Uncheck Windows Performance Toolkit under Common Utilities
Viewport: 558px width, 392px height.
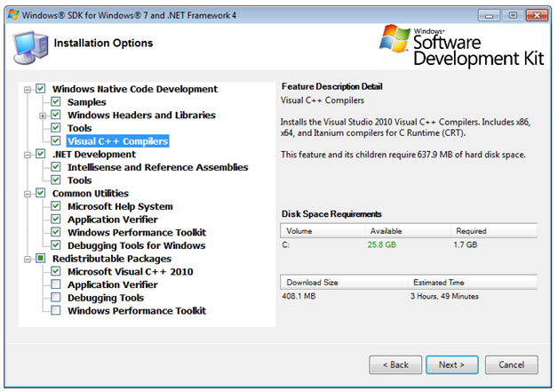click(55, 232)
